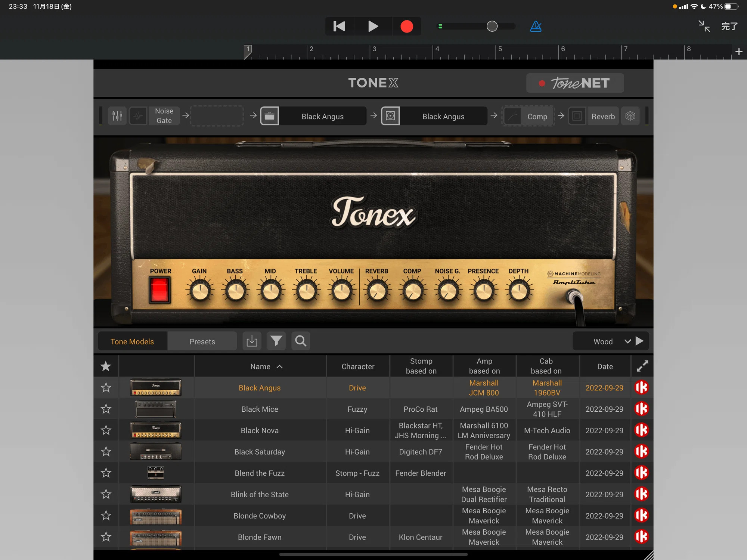Sort list by Name column

pos(260,366)
